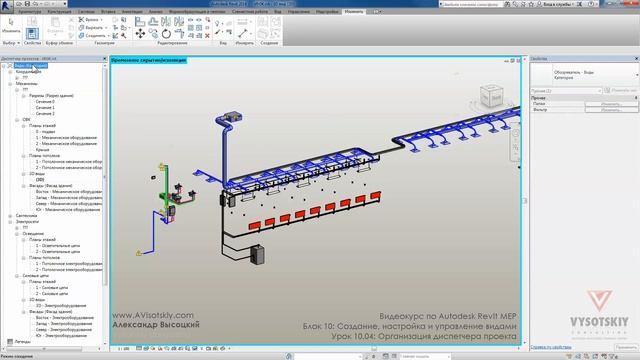Open the Справка по свойствам link
Viewport: 640px width, 360px height.
(x=551, y=347)
